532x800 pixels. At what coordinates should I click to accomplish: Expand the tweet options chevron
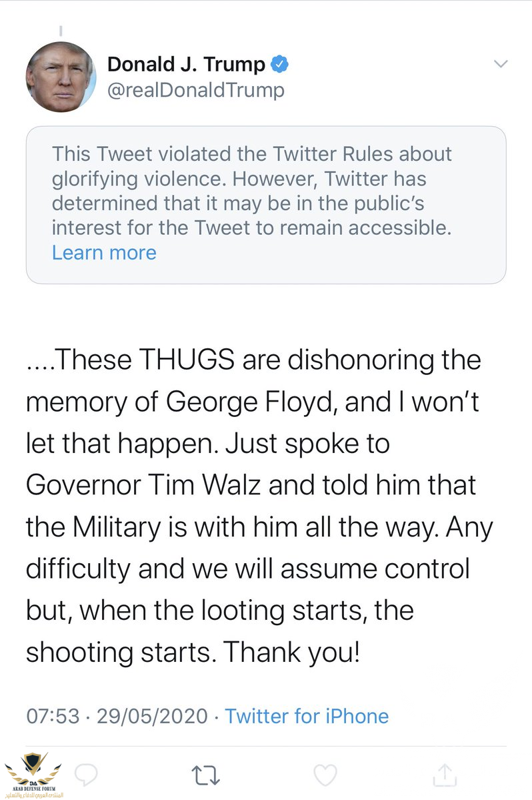coord(500,64)
